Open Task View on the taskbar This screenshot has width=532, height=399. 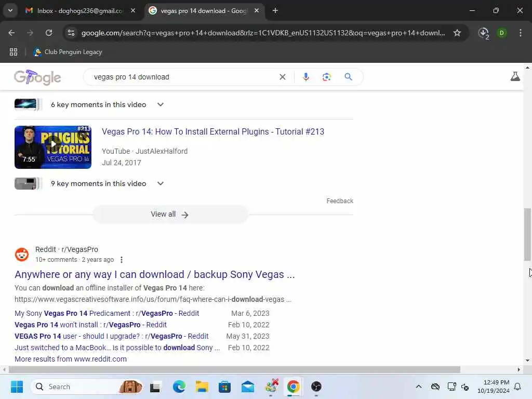(x=155, y=387)
